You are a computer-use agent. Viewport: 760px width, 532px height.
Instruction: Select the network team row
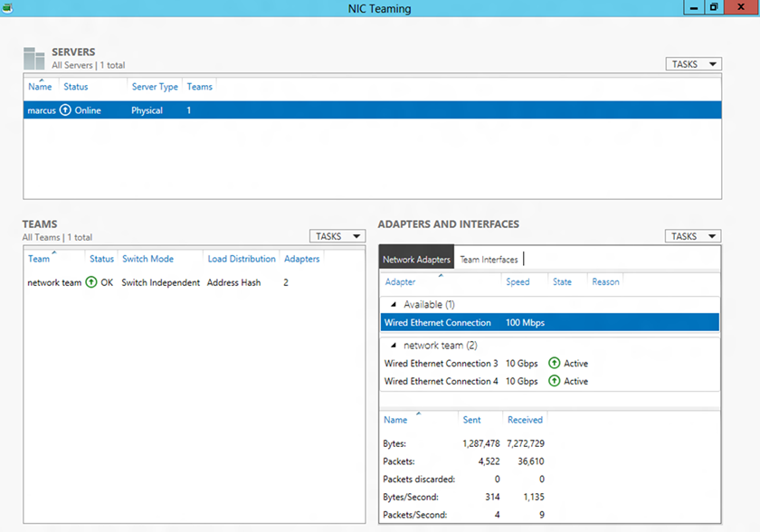coord(54,282)
